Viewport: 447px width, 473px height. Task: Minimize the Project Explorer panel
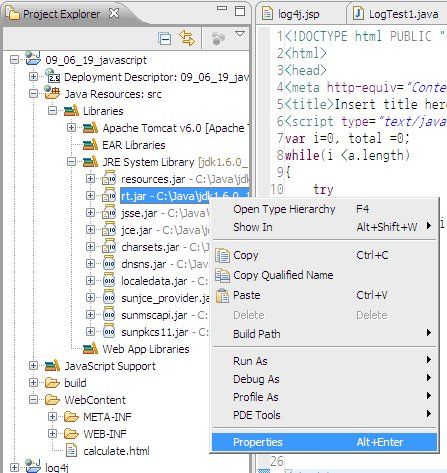(222, 8)
